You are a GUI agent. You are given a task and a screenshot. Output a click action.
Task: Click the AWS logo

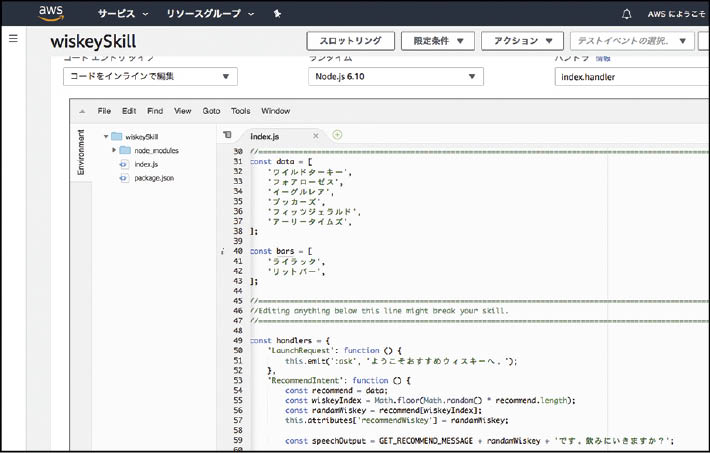tap(51, 13)
